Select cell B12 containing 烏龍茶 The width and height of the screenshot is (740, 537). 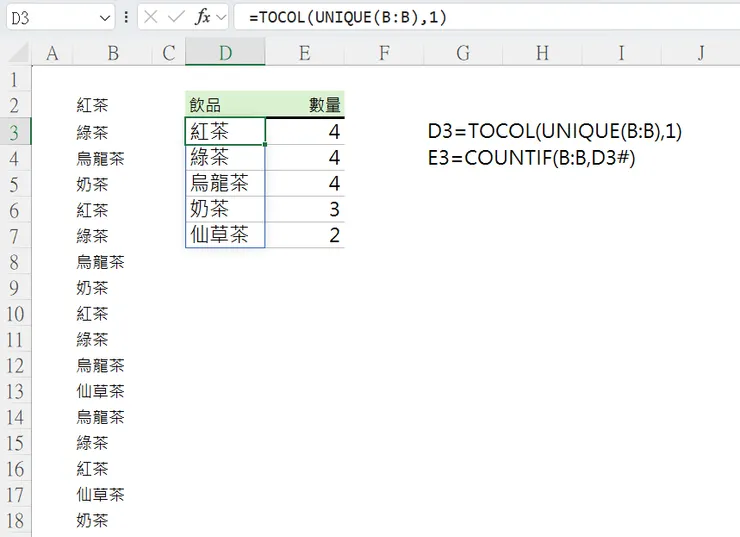(112, 365)
